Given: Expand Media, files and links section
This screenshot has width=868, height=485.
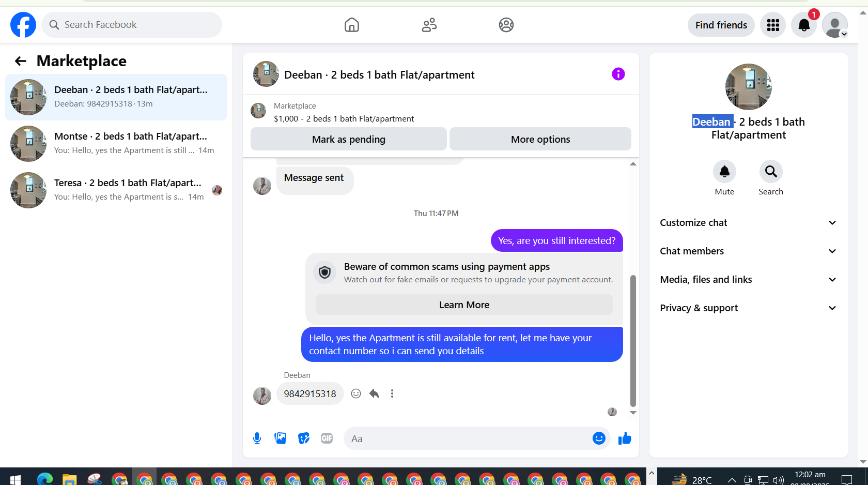Looking at the screenshot, I should pyautogui.click(x=748, y=280).
